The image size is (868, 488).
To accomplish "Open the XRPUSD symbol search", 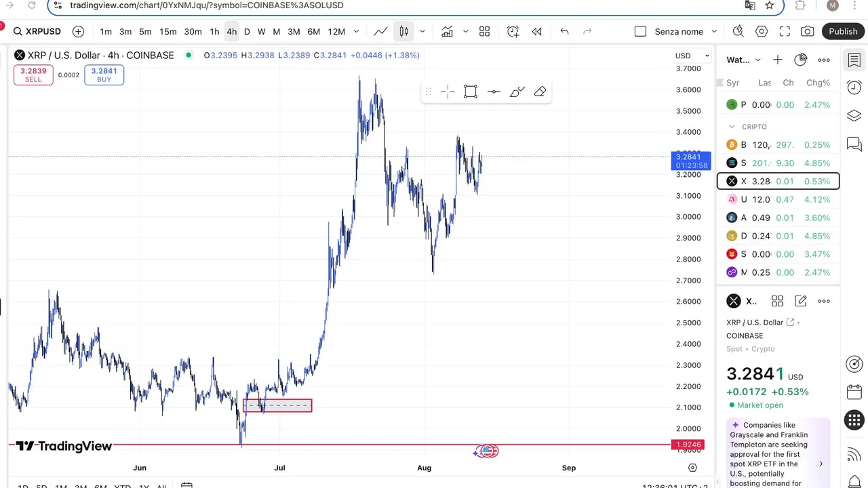I will pos(37,31).
